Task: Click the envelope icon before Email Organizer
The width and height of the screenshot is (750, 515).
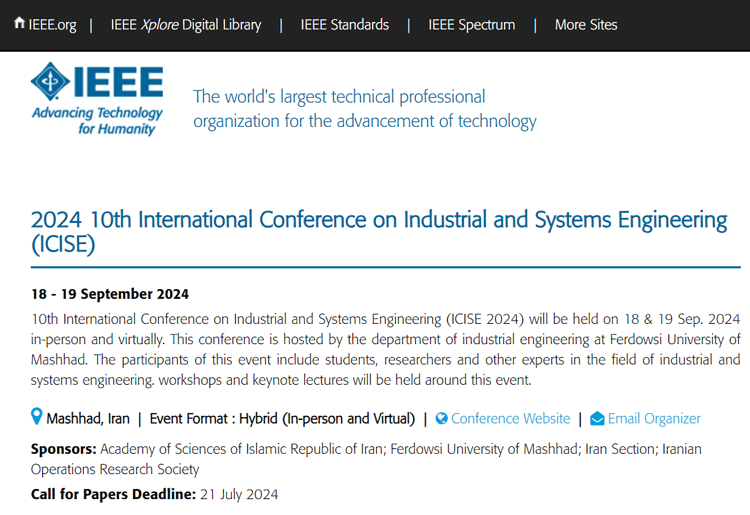Action: tap(597, 418)
